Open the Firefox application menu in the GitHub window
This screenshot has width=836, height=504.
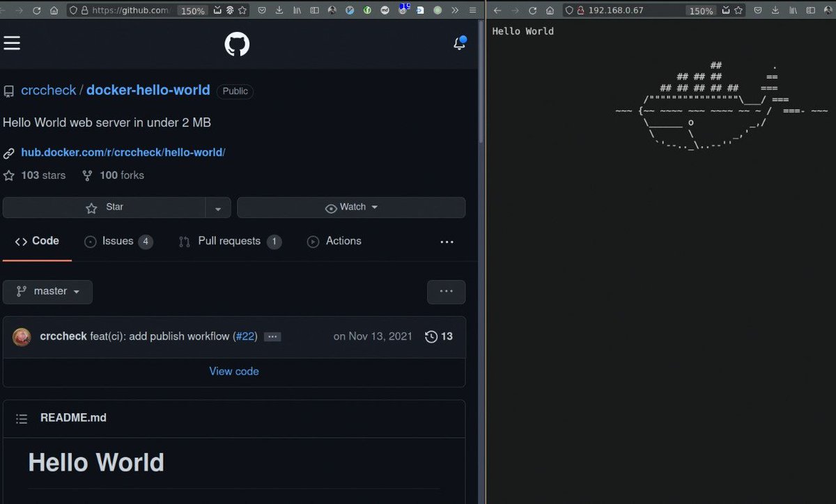point(473,10)
